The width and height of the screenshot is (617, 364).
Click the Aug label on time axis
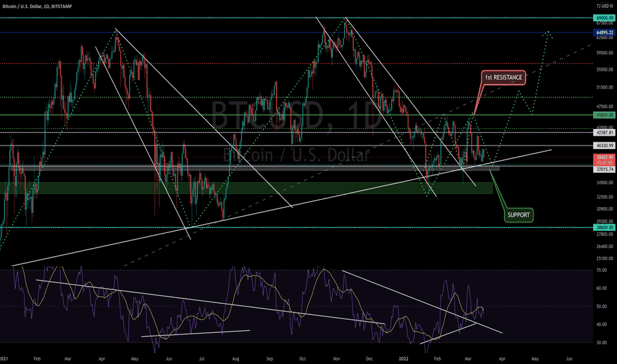[236, 359]
